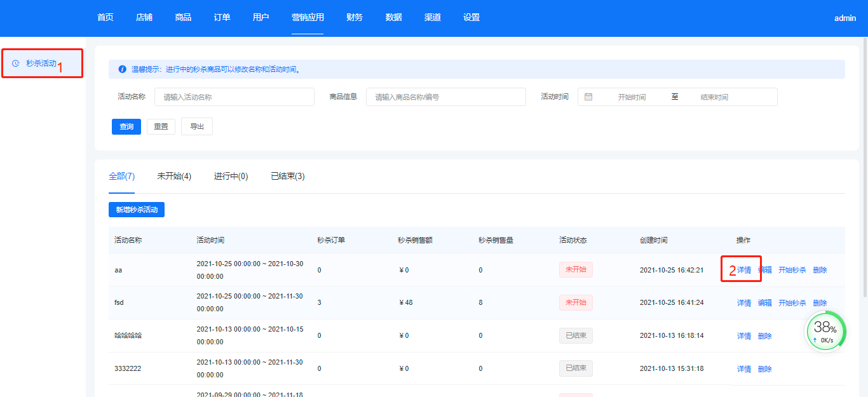
Task: Click the 重置 reset button
Action: click(161, 126)
